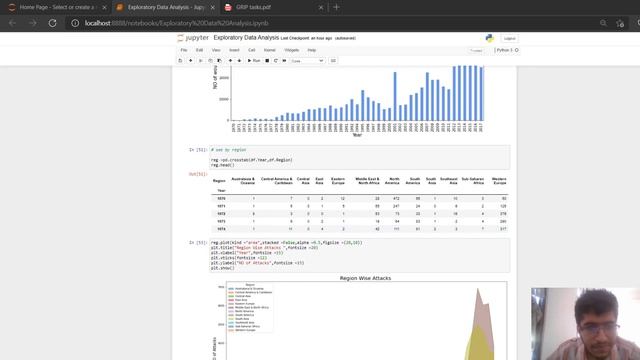The image size is (640, 360).
Task: Close the Exploratory Data Analysis tab
Action: click(x=213, y=7)
